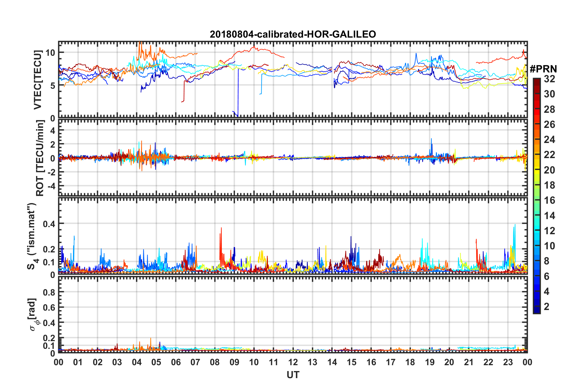The width and height of the screenshot is (586, 392).
Task: Click the -2 tick on ROT axis
Action: point(52,172)
